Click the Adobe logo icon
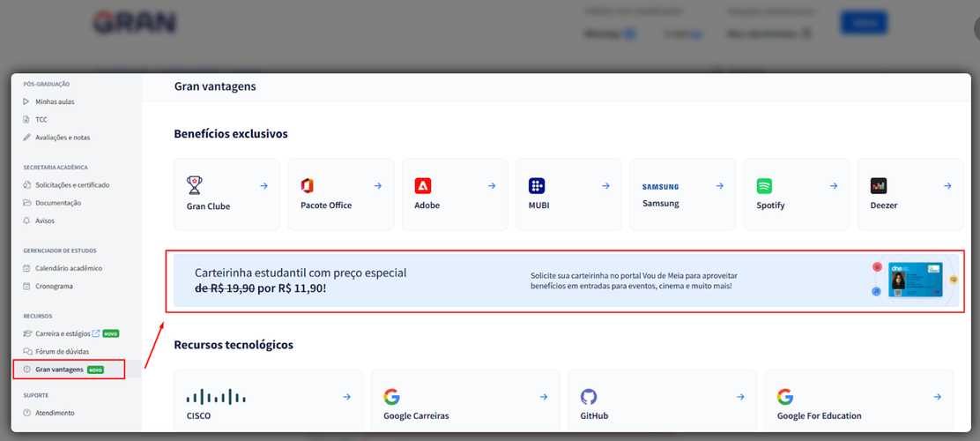This screenshot has height=441, width=980. (423, 186)
